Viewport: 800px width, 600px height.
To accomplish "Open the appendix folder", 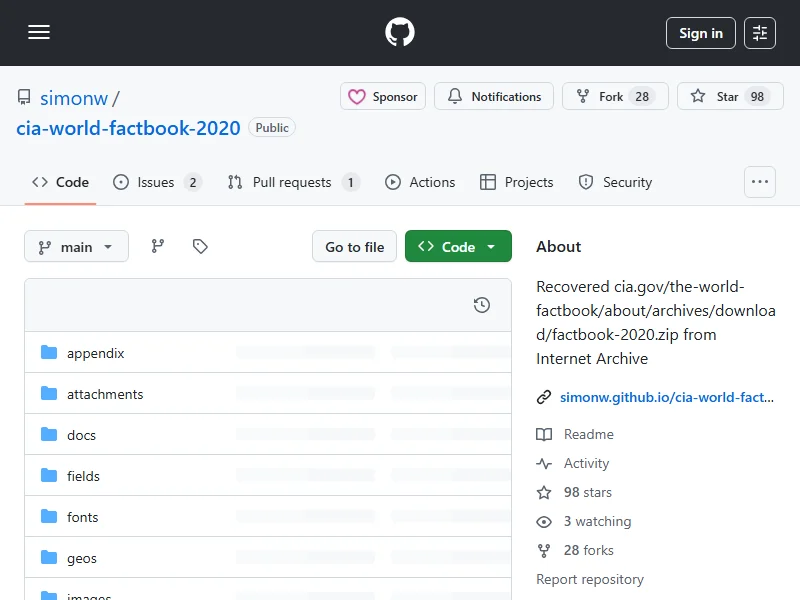I will pyautogui.click(x=96, y=353).
